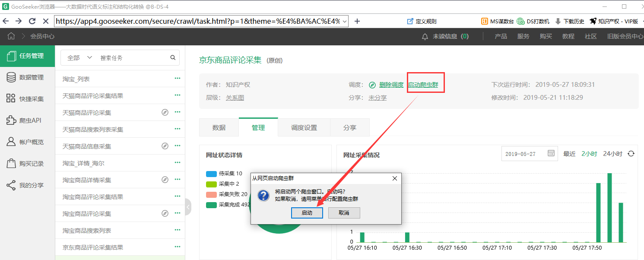644x260 pixels.
Task: Click the 会员中心 breadcrumb
Action: 42,36
